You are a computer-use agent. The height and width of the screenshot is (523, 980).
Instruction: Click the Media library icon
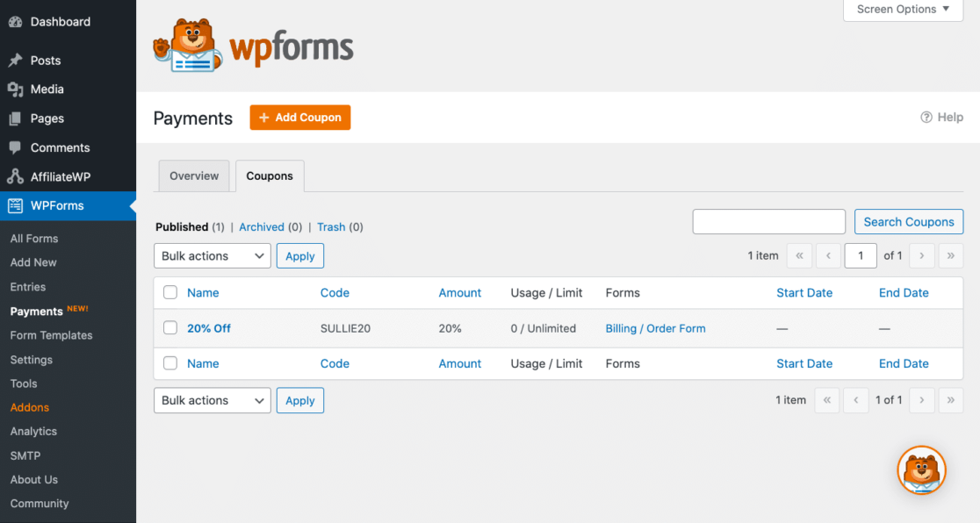tap(16, 90)
